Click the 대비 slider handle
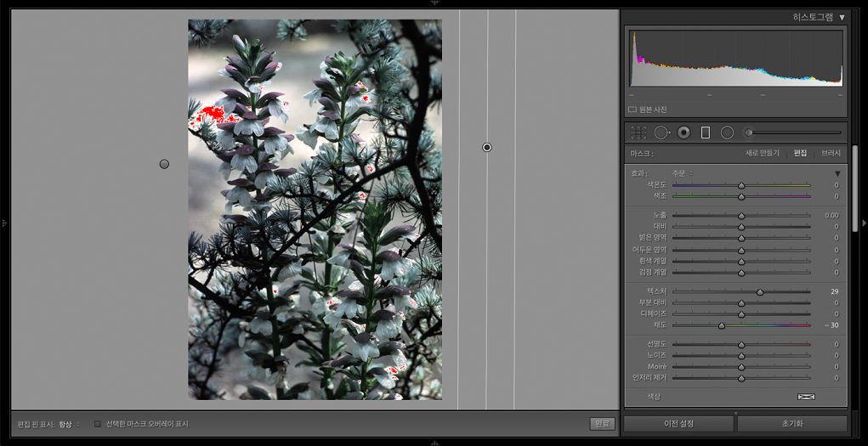868x446 pixels. tap(741, 227)
